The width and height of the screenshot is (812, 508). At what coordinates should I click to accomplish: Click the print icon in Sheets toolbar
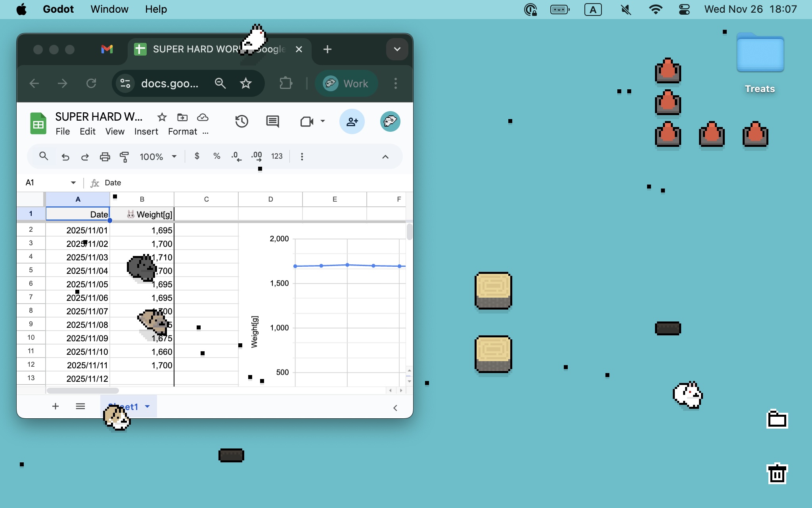pyautogui.click(x=105, y=157)
